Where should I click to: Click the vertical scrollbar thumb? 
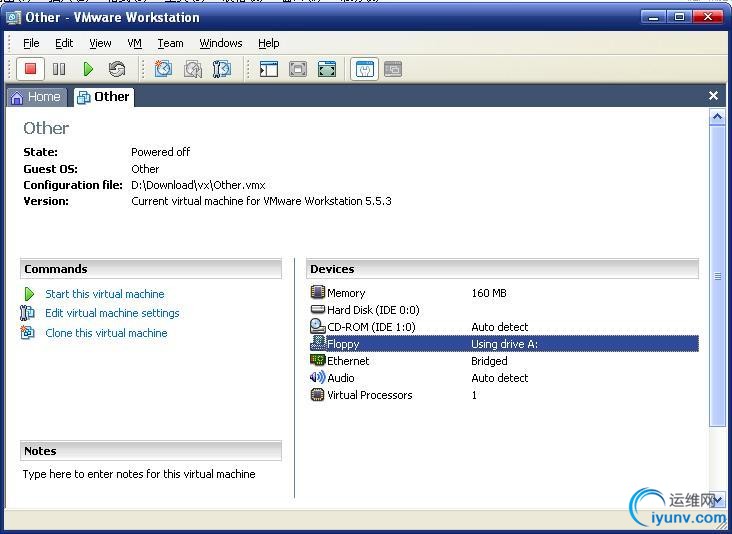click(717, 275)
